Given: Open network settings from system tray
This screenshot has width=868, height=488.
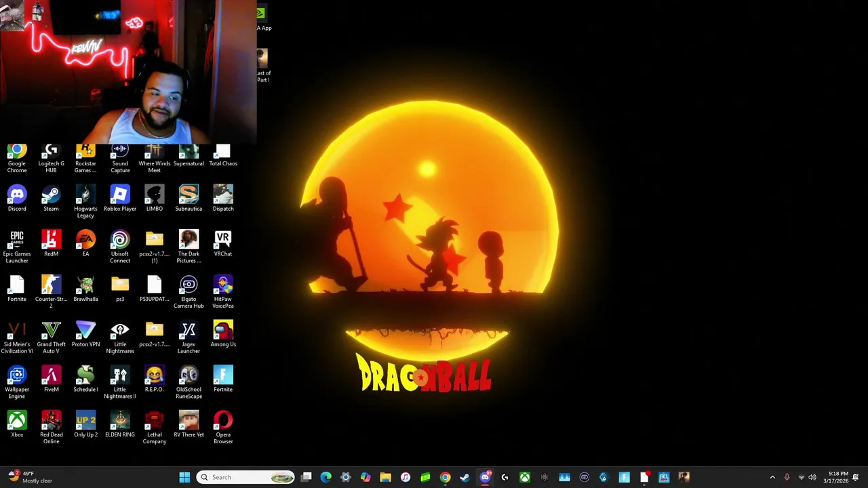Looking at the screenshot, I should [x=801, y=477].
